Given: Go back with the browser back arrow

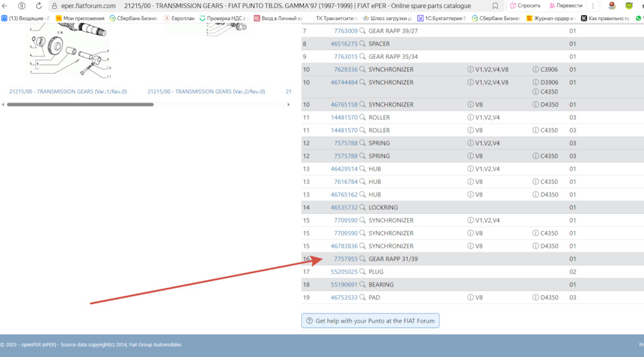Looking at the screenshot, I should [5, 6].
